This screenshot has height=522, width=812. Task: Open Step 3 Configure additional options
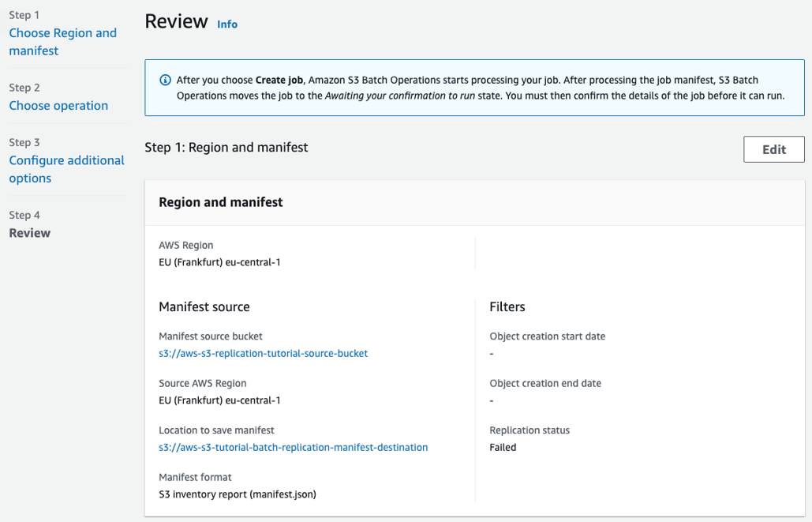click(66, 168)
